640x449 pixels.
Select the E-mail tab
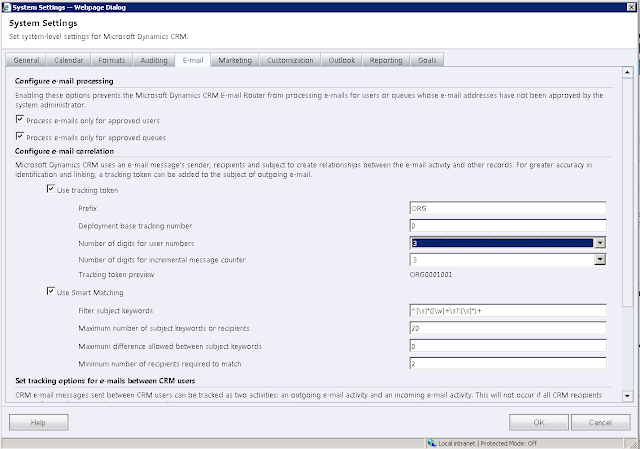[193, 60]
